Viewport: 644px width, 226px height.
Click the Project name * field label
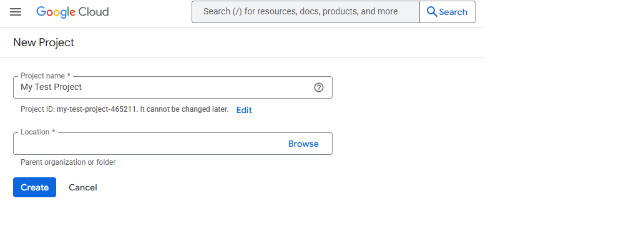(x=46, y=76)
